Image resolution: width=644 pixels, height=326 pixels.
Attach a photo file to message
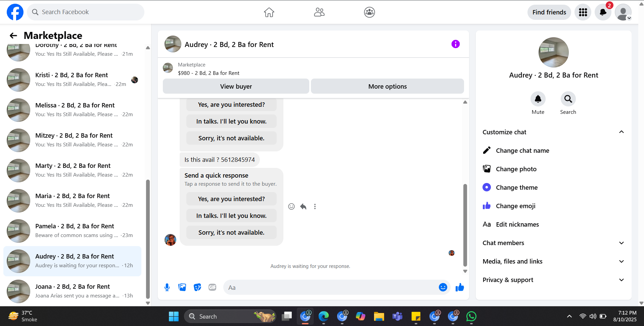coord(182,287)
